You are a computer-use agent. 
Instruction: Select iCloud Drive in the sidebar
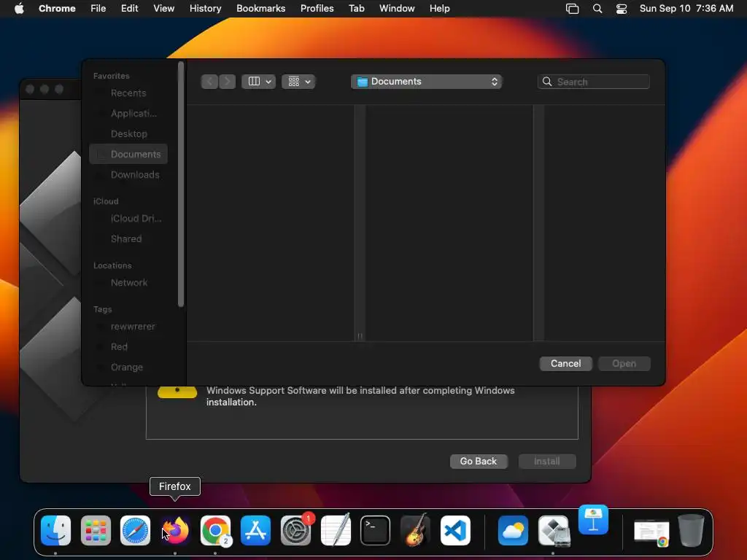point(128,219)
